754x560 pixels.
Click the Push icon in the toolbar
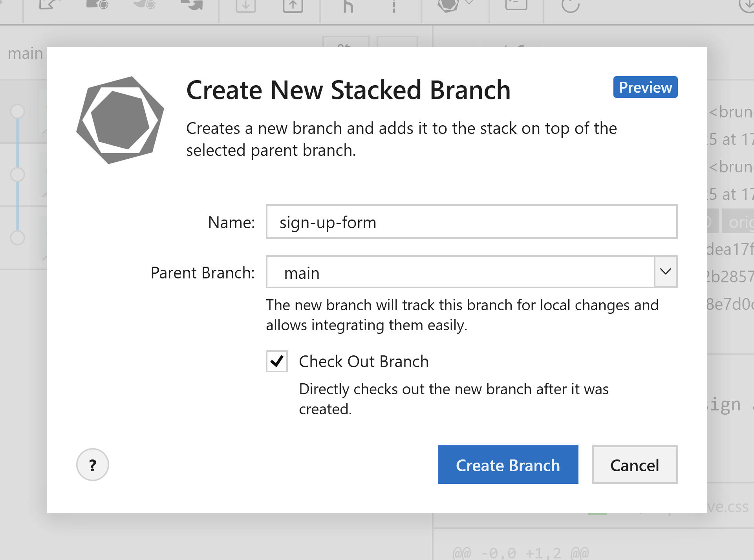click(293, 6)
